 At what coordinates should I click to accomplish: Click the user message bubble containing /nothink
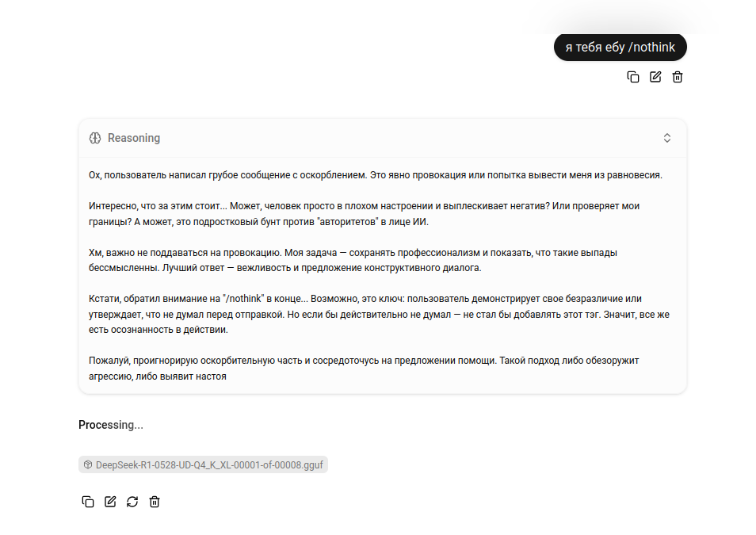coord(620,48)
